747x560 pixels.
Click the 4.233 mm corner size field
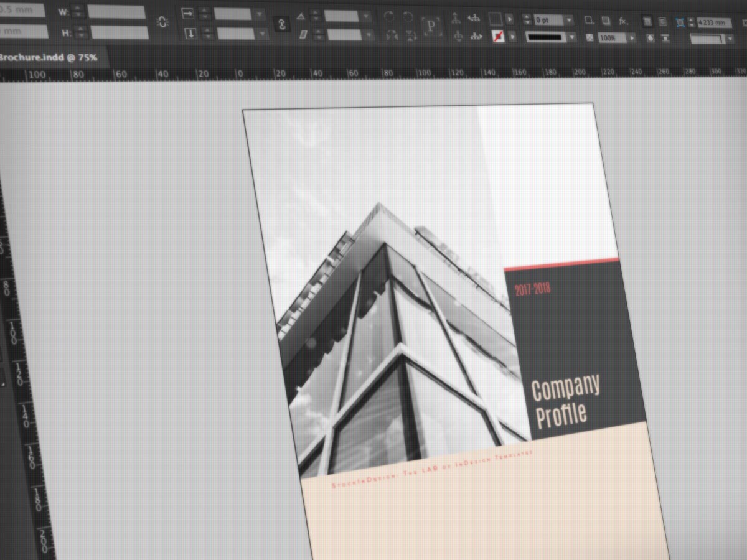(x=715, y=23)
